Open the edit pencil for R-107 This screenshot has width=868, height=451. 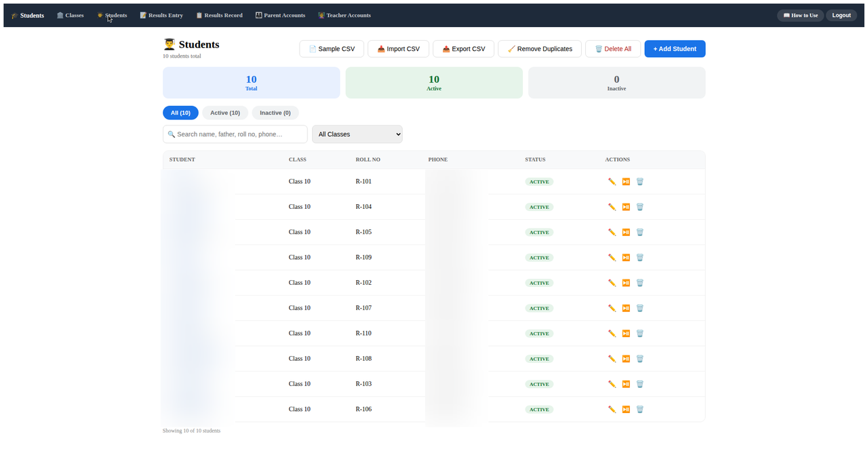612,308
